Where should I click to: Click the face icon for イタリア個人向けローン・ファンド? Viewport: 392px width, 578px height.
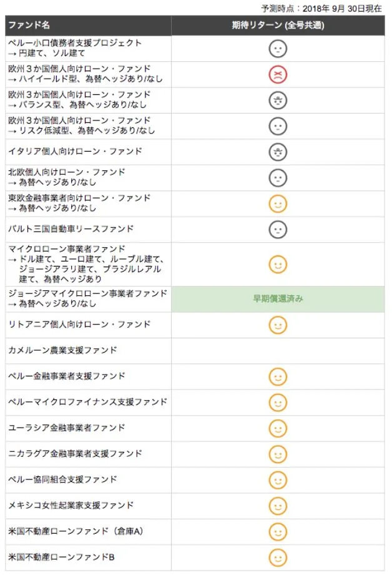click(277, 152)
